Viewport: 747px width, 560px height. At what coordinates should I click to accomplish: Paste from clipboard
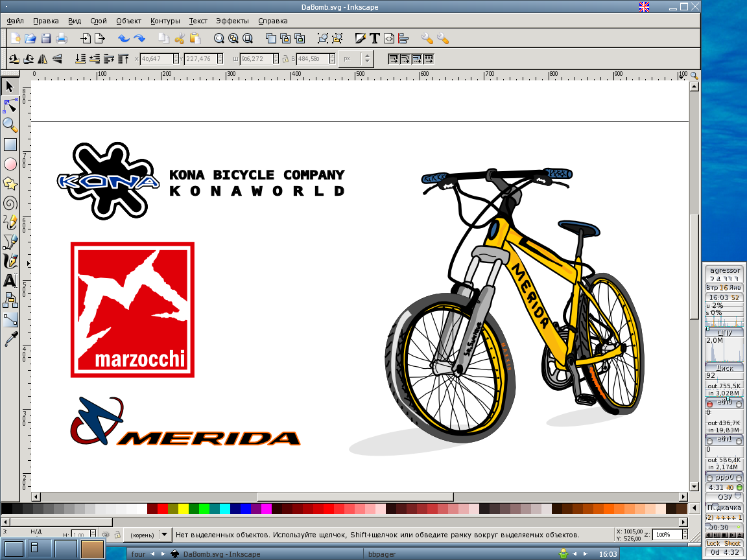[x=195, y=39]
